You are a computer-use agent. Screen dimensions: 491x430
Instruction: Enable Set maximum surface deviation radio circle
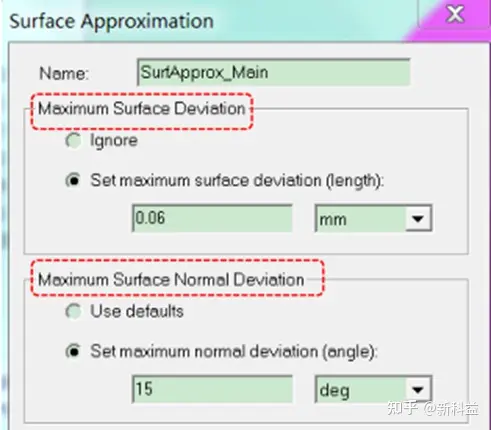[x=73, y=180]
